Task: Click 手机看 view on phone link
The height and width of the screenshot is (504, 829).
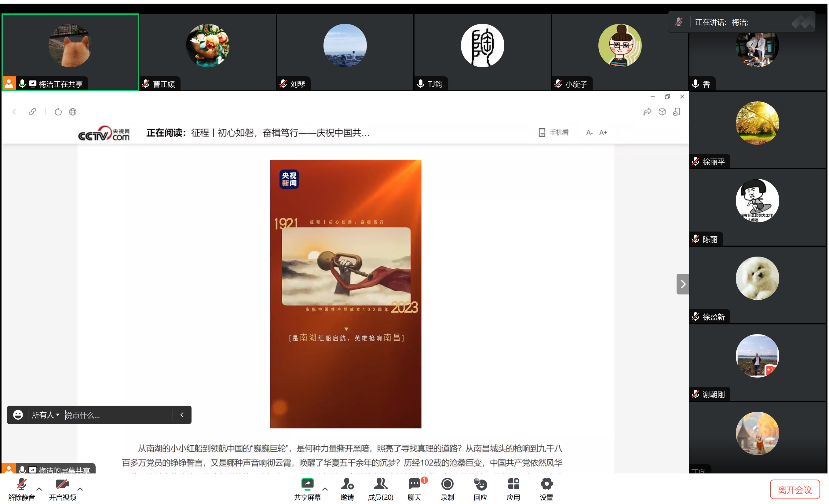Action: [x=553, y=133]
